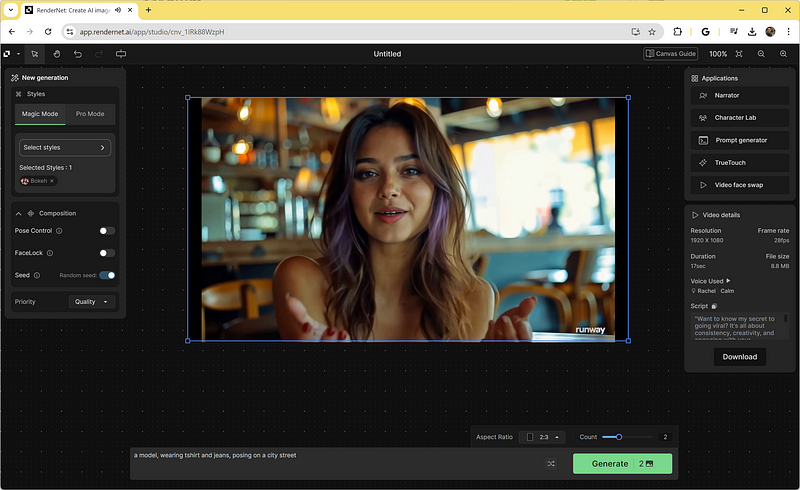The width and height of the screenshot is (800, 490).
Task: Redo the last undone action
Action: tap(99, 54)
